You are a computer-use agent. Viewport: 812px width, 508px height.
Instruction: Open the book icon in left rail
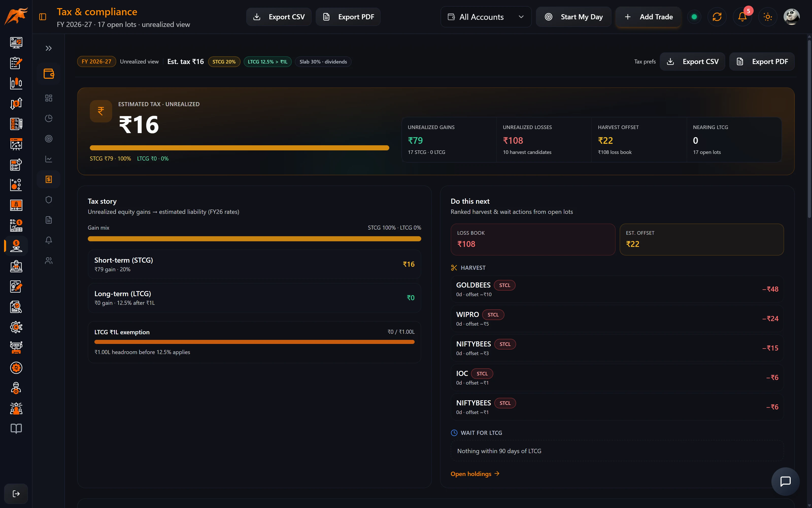point(16,428)
